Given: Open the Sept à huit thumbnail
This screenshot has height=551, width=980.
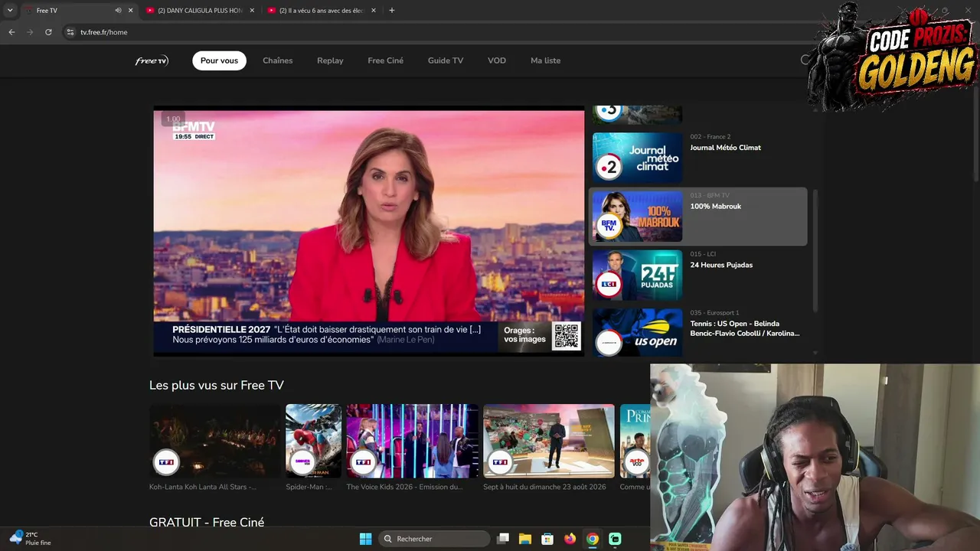Looking at the screenshot, I should (549, 441).
